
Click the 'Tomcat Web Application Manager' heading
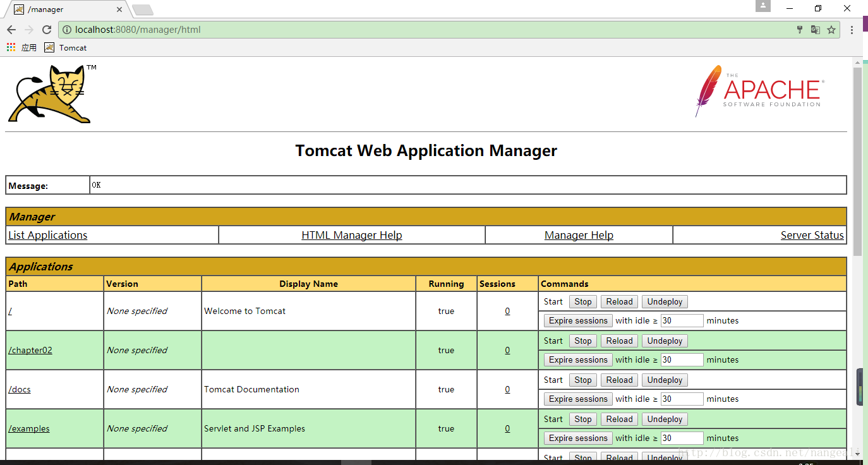click(426, 151)
